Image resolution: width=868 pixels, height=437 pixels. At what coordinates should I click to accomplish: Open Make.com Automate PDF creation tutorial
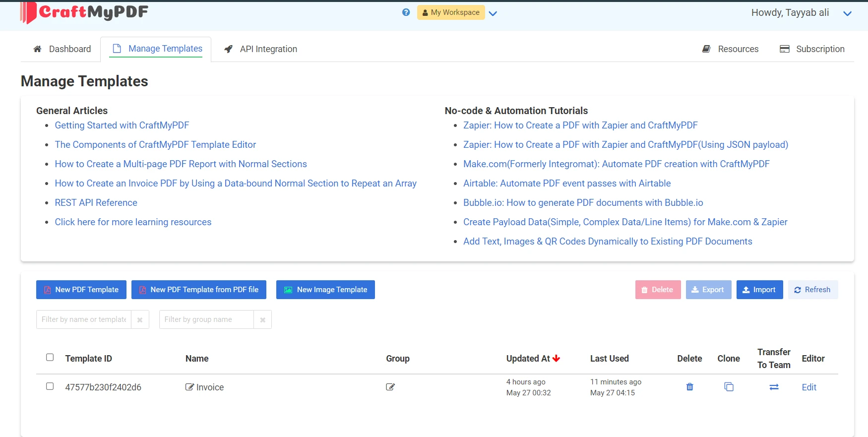(x=617, y=164)
